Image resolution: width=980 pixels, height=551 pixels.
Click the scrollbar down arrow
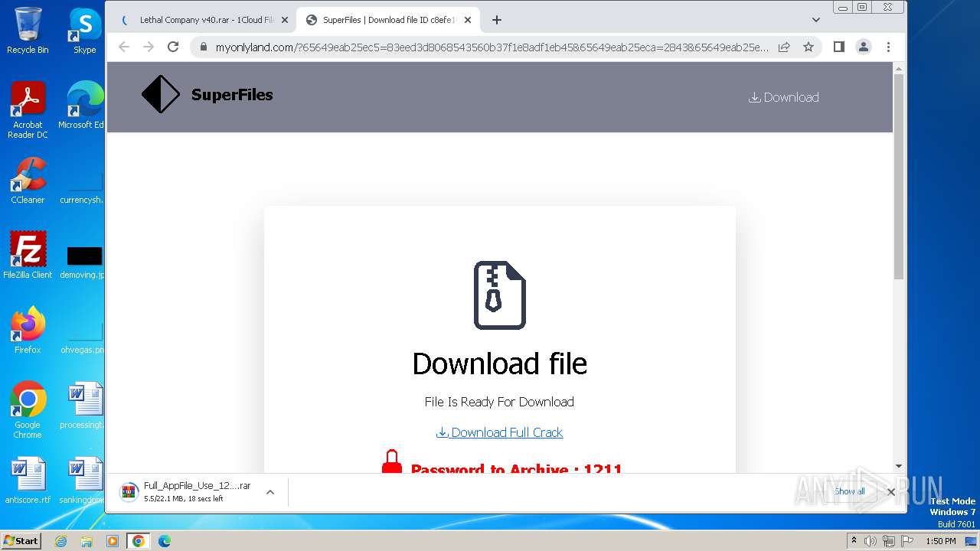[x=899, y=466]
